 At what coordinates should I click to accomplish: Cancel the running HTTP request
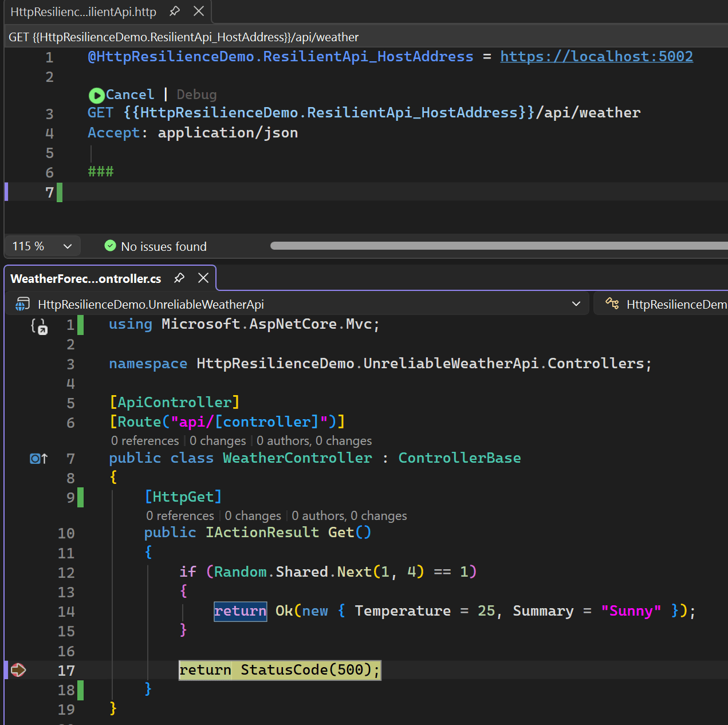(x=130, y=95)
